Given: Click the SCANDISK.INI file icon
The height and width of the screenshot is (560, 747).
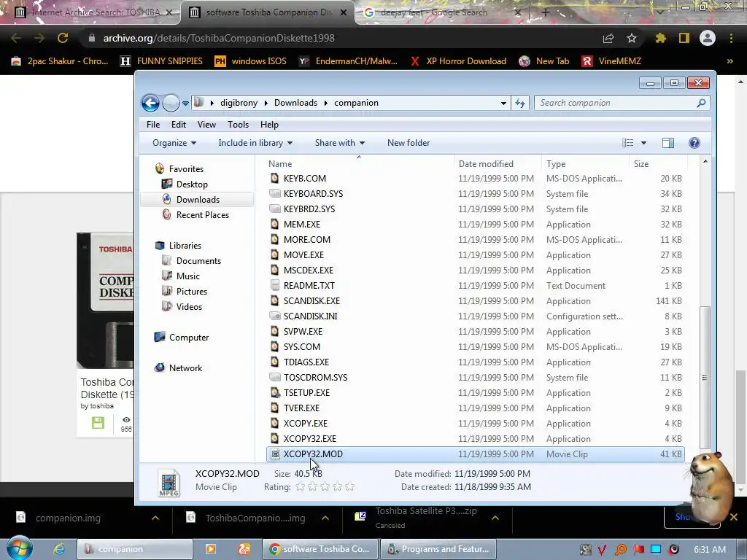Looking at the screenshot, I should point(274,316).
